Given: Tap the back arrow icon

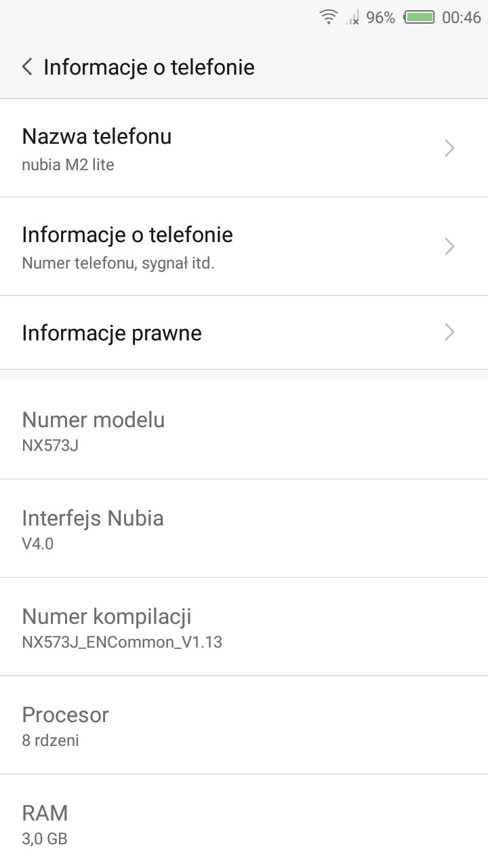Looking at the screenshot, I should click(x=27, y=67).
